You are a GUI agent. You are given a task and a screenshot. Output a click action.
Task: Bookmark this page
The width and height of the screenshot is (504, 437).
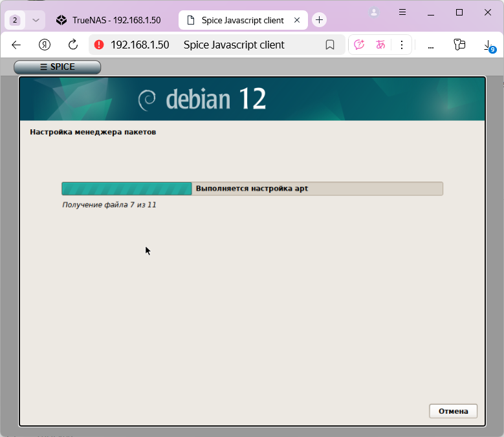(330, 45)
